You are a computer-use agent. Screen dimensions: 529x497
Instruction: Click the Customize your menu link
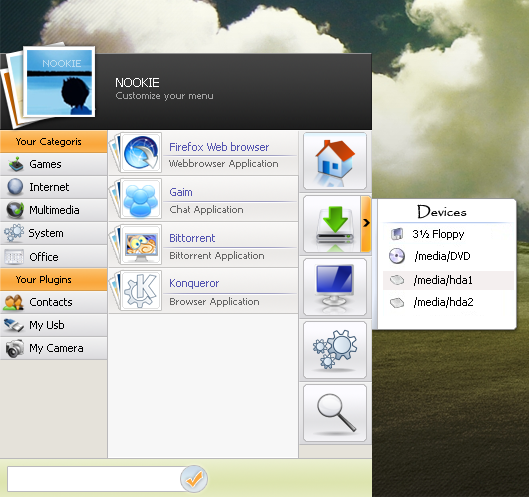(x=164, y=96)
